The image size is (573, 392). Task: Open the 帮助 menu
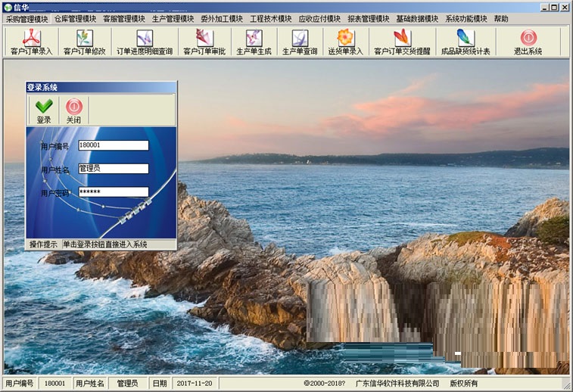pyautogui.click(x=501, y=19)
